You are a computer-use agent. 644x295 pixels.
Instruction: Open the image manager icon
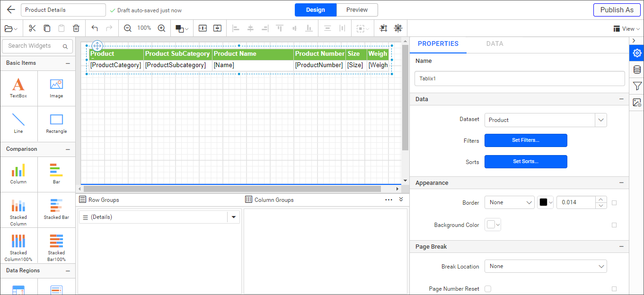637,102
